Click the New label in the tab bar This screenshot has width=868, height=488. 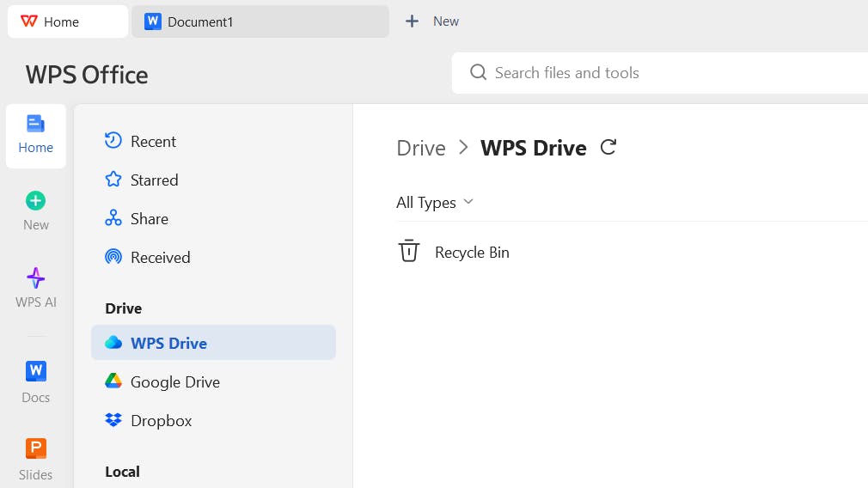click(x=446, y=21)
